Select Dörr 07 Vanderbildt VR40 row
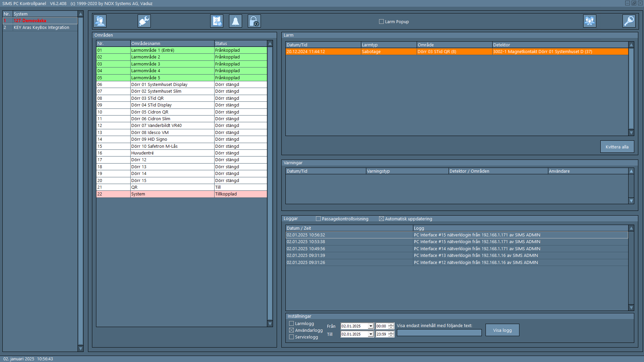This screenshot has width=644, height=362. pos(182,126)
